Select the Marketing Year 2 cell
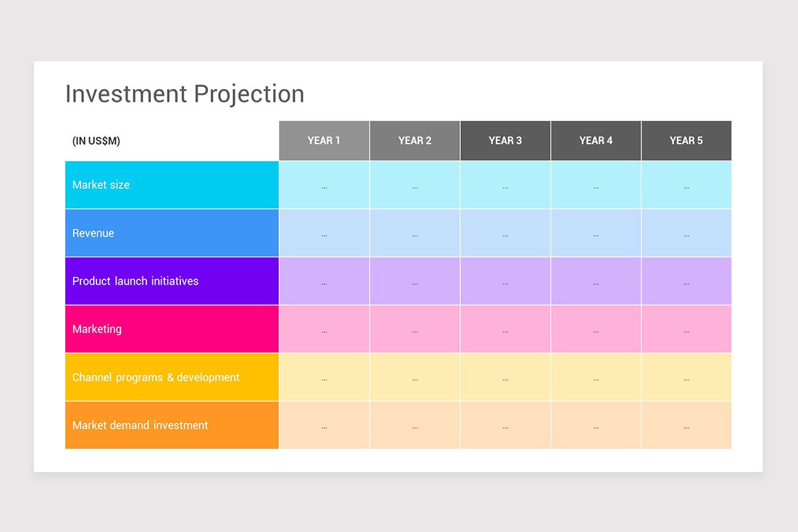Image resolution: width=798 pixels, height=532 pixels. point(415,329)
